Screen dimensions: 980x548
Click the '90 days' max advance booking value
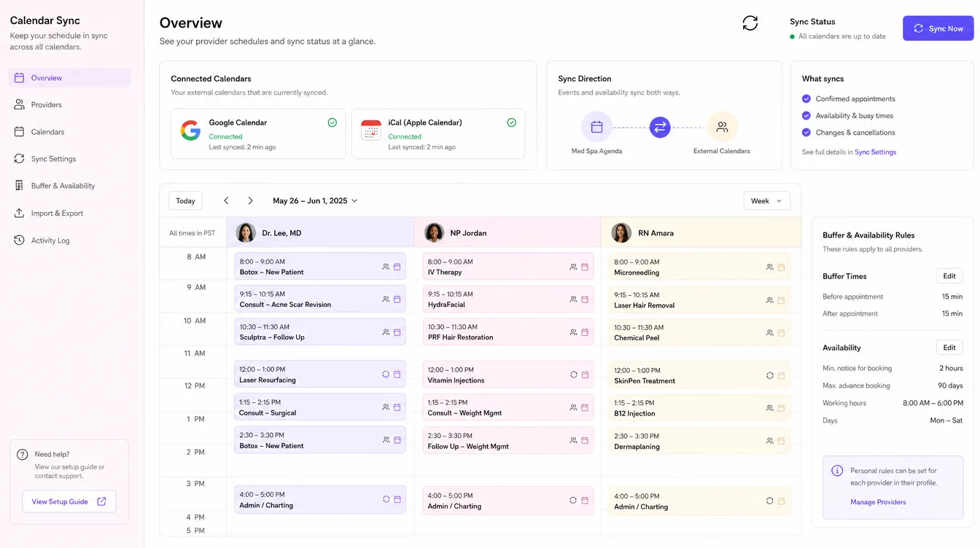click(950, 385)
